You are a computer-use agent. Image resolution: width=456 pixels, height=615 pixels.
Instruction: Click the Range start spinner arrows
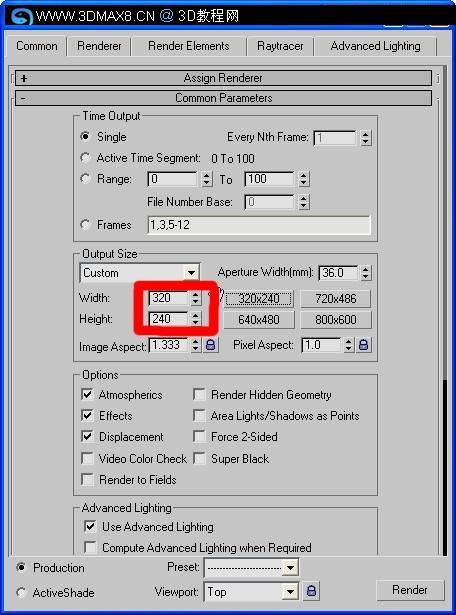point(207,179)
